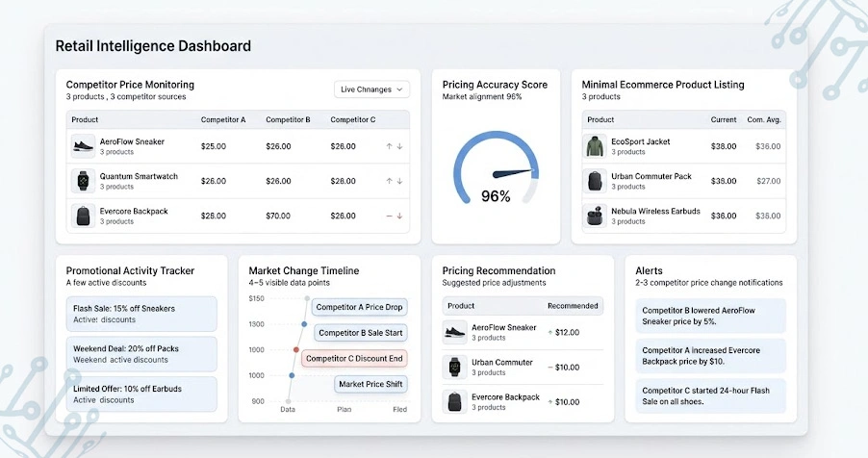The image size is (868, 458).
Task: Click the up arrow in AeroFlow Sneaker monitoring row
Action: pyautogui.click(x=389, y=147)
